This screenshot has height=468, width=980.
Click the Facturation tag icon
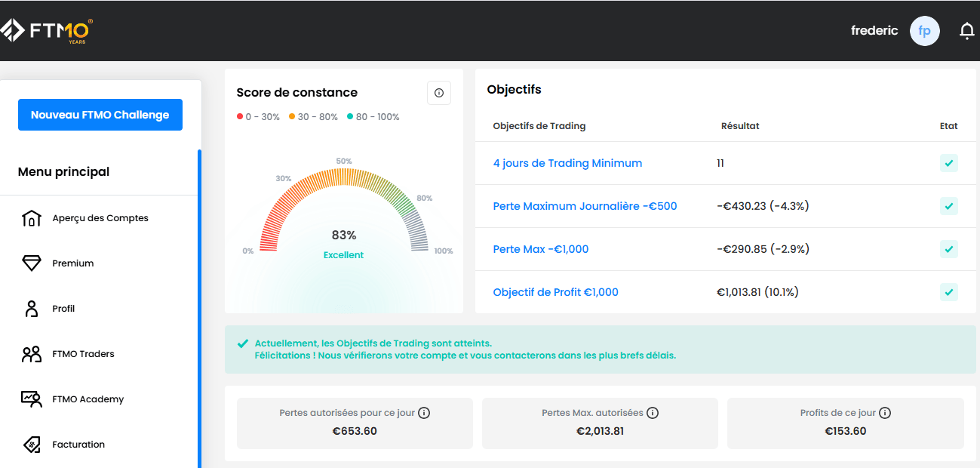tap(32, 445)
